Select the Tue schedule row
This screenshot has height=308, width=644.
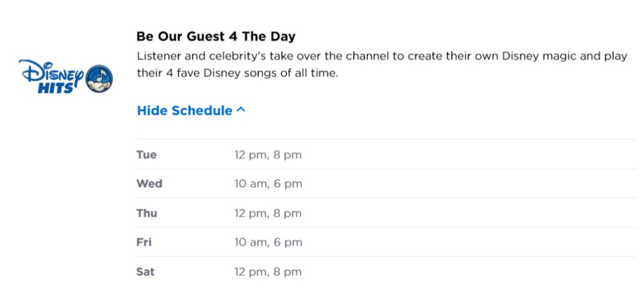tap(386, 155)
